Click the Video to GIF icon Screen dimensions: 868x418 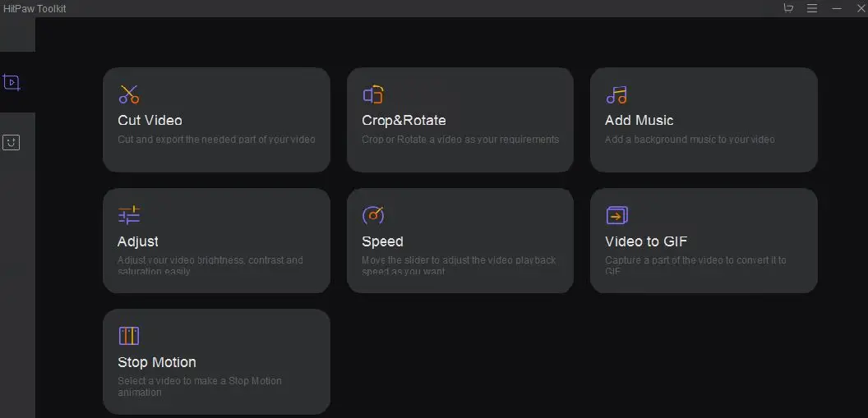(x=616, y=215)
